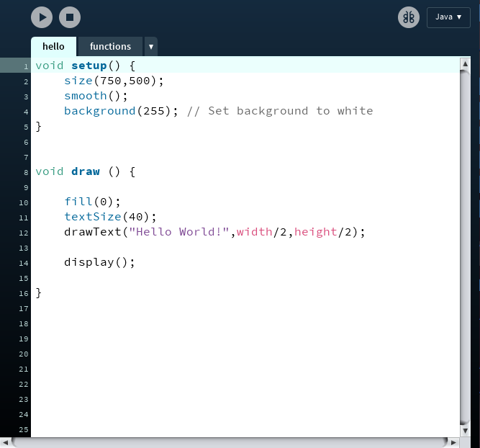Click the vertical scrollbar down arrow

[465, 431]
